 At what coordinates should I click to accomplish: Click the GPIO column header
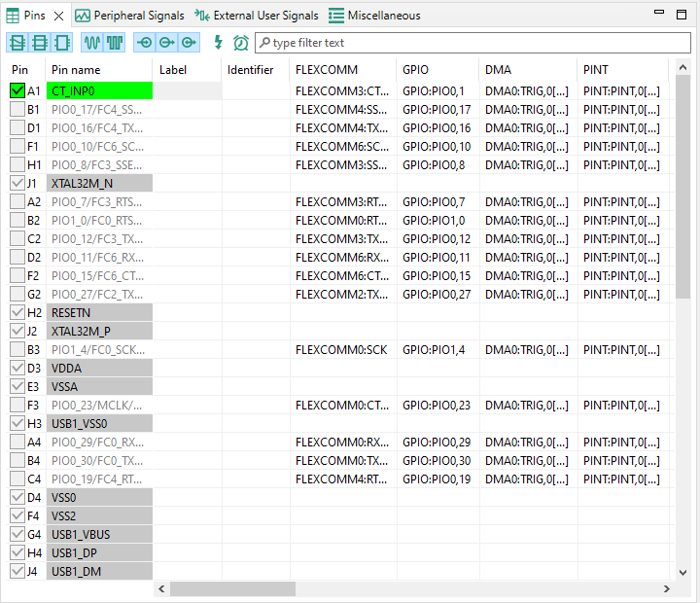click(438, 70)
